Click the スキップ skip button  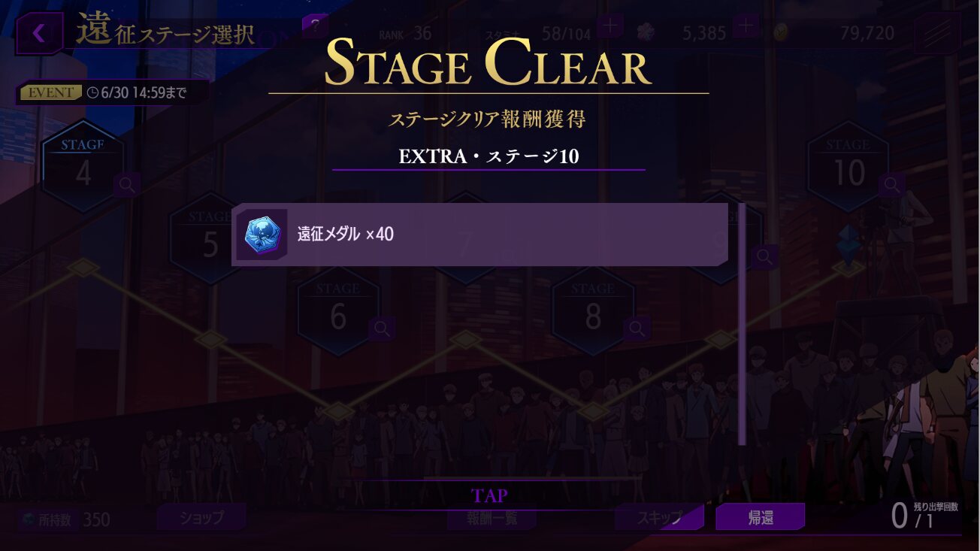[659, 517]
